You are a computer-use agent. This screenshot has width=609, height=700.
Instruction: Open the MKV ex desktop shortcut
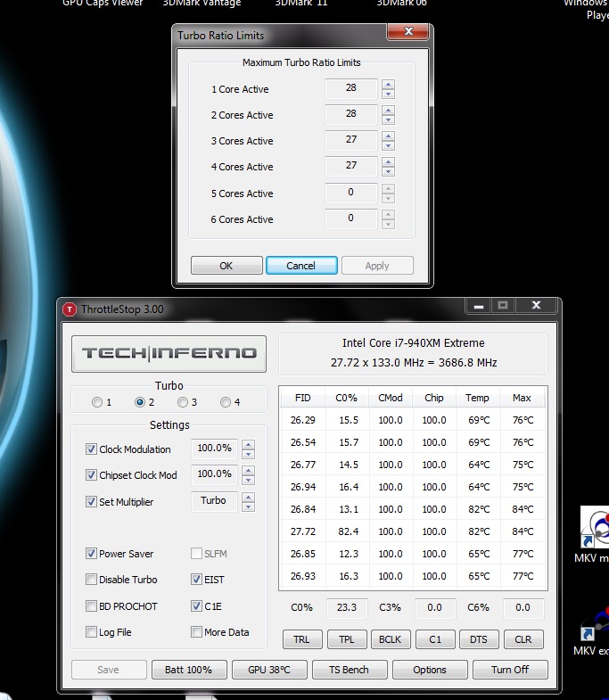(x=594, y=630)
